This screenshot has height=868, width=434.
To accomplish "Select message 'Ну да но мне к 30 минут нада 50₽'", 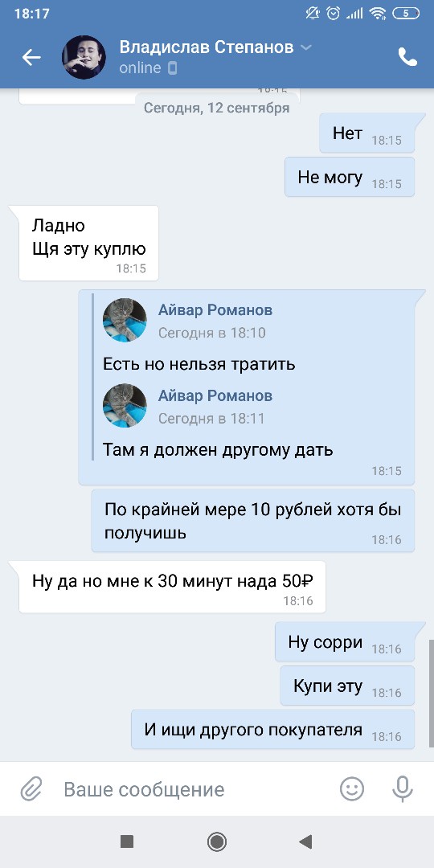I will point(172,587).
